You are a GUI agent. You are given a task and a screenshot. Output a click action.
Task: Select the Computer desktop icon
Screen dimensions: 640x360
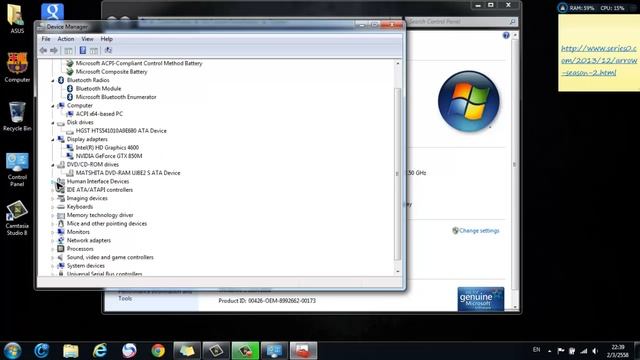pyautogui.click(x=17, y=67)
